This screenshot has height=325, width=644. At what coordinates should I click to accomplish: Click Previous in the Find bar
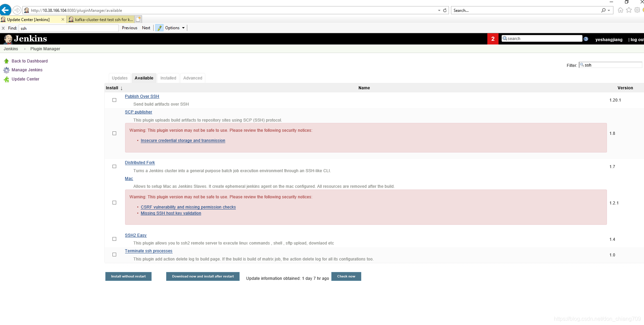[x=129, y=28]
